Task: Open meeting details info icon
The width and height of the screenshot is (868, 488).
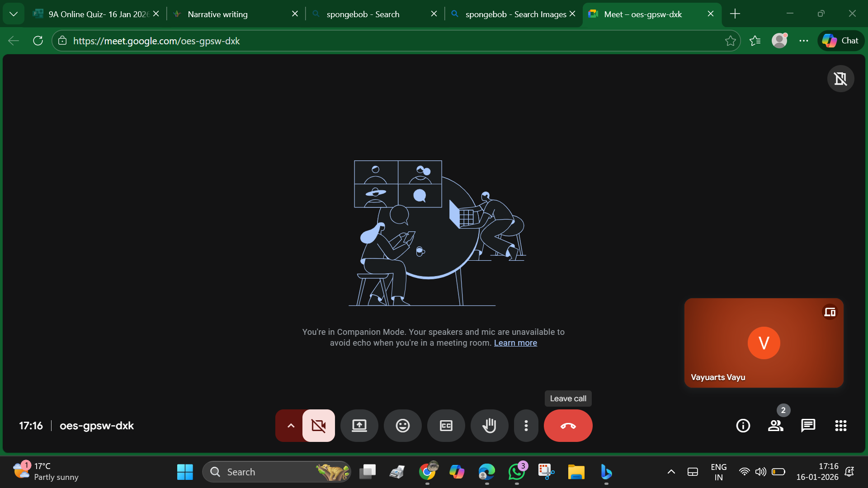Action: pos(743,426)
